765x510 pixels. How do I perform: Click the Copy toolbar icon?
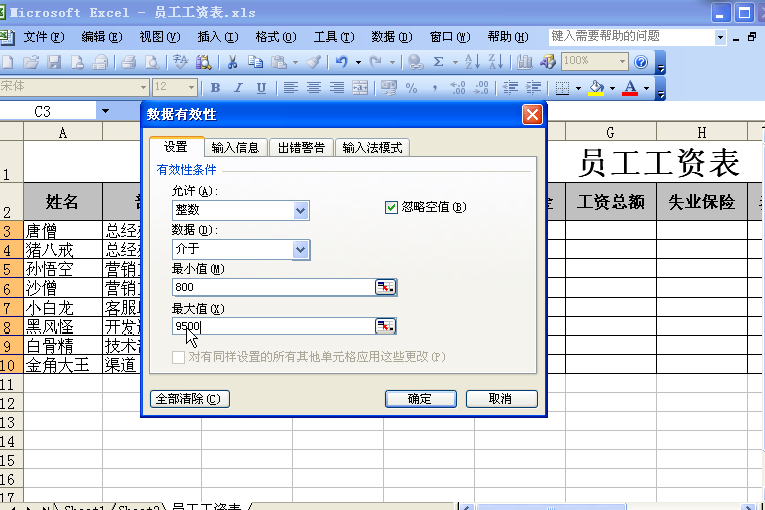tap(255, 62)
